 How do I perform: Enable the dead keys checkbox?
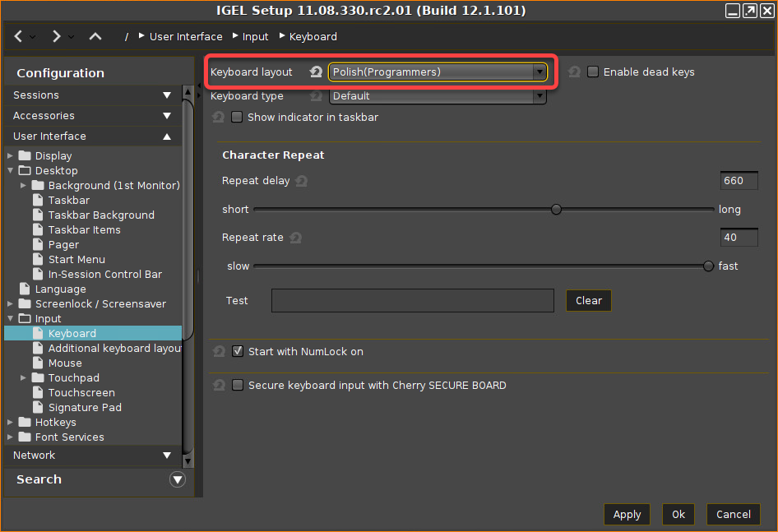[x=593, y=72]
